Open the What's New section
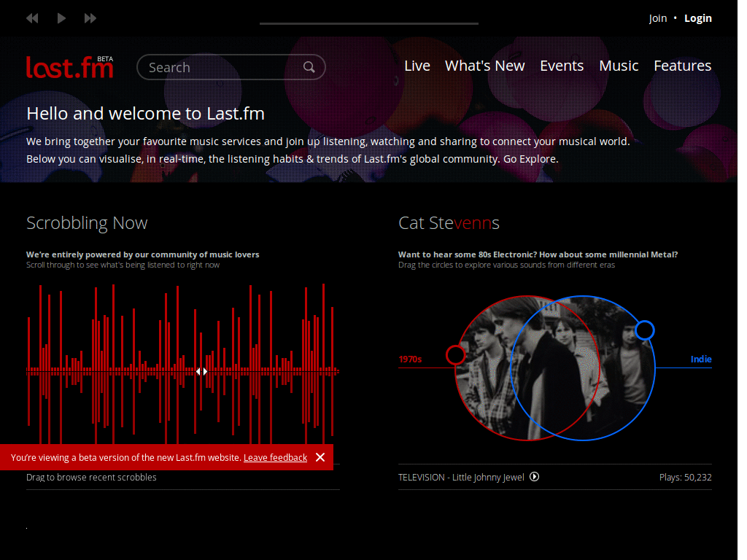747x560 pixels. [484, 66]
